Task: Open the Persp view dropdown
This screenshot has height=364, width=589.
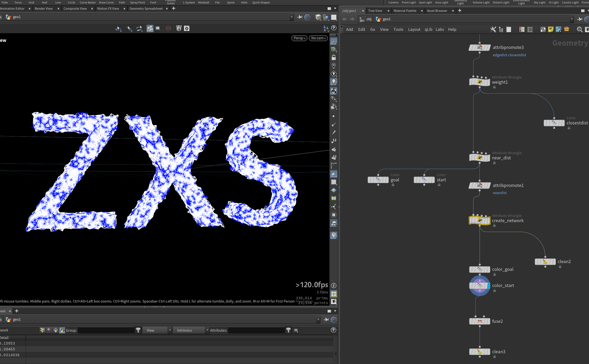Action: [299, 38]
